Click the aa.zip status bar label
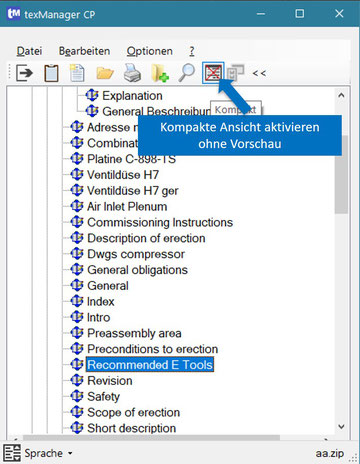 point(329,453)
